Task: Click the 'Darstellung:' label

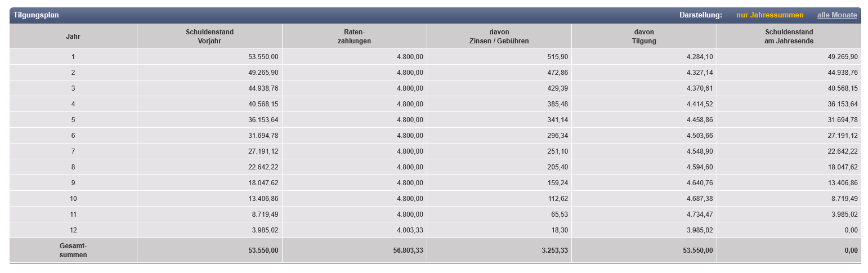Action: [700, 15]
